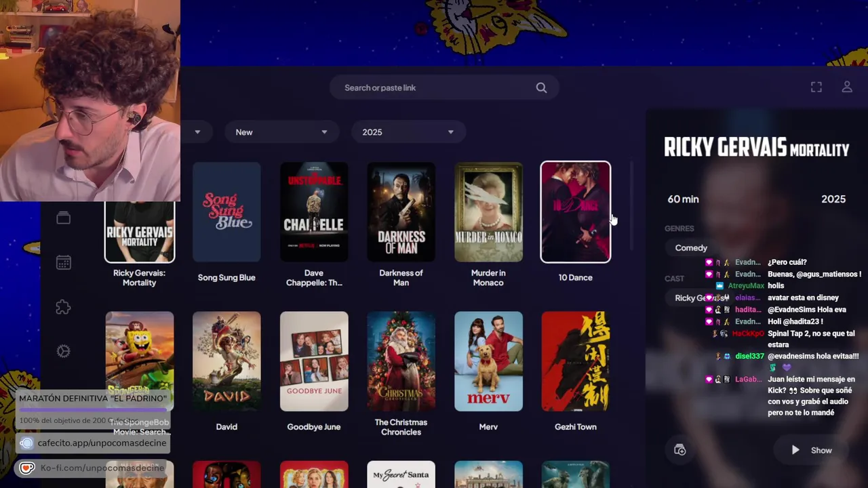Open Murder in Monaco poster

[x=488, y=212]
